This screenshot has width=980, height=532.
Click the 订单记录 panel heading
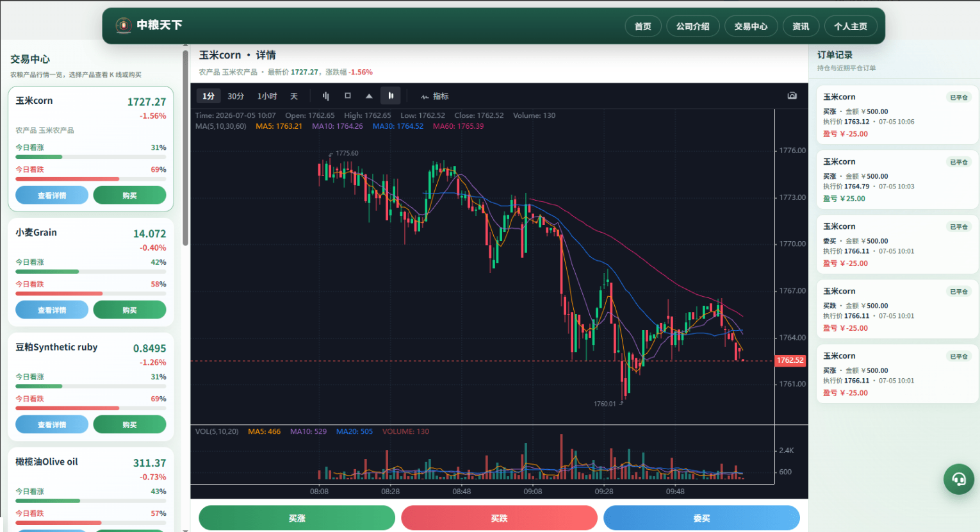835,55
